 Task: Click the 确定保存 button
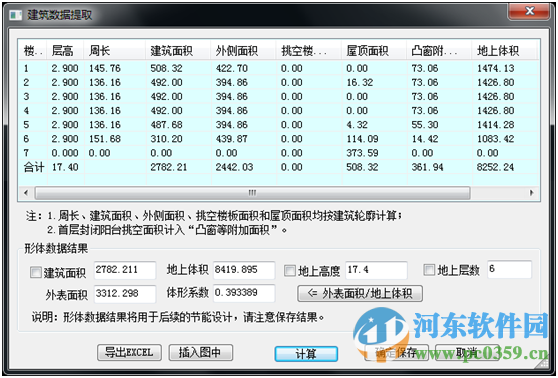click(397, 353)
